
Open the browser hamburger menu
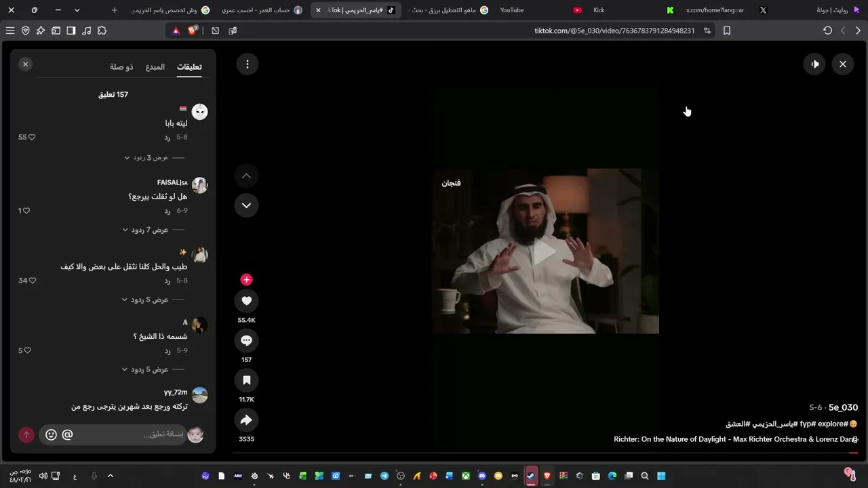click(10, 30)
